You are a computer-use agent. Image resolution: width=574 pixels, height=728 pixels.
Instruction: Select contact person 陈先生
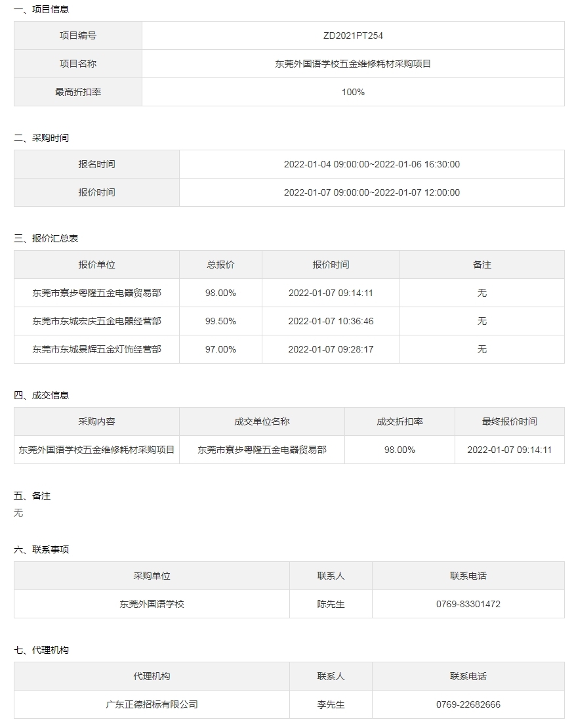tap(331, 604)
